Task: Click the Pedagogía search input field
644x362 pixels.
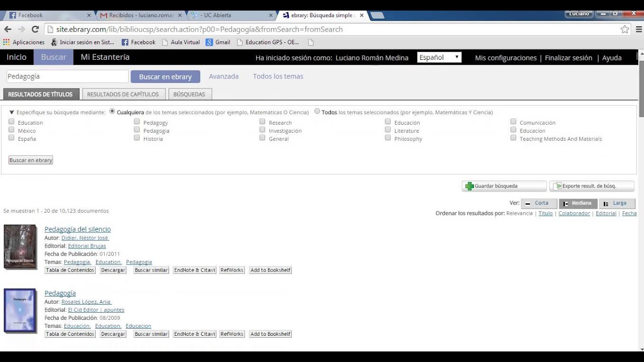Action: point(67,76)
